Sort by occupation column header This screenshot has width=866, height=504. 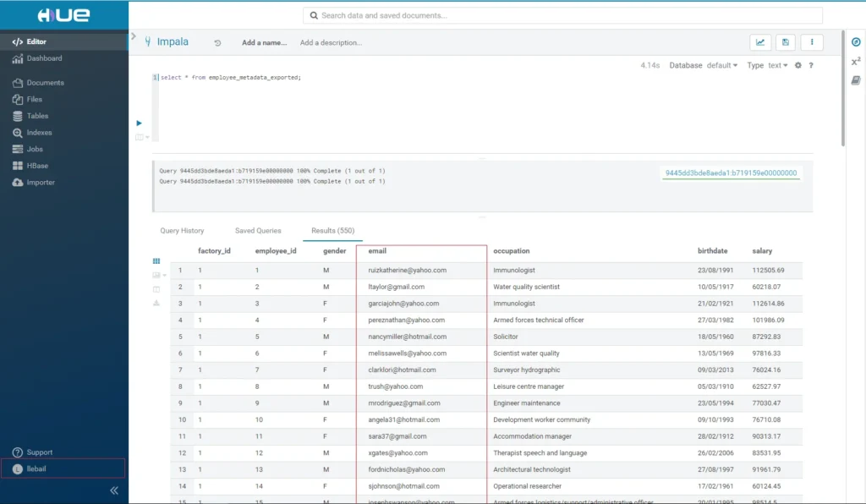click(x=512, y=251)
